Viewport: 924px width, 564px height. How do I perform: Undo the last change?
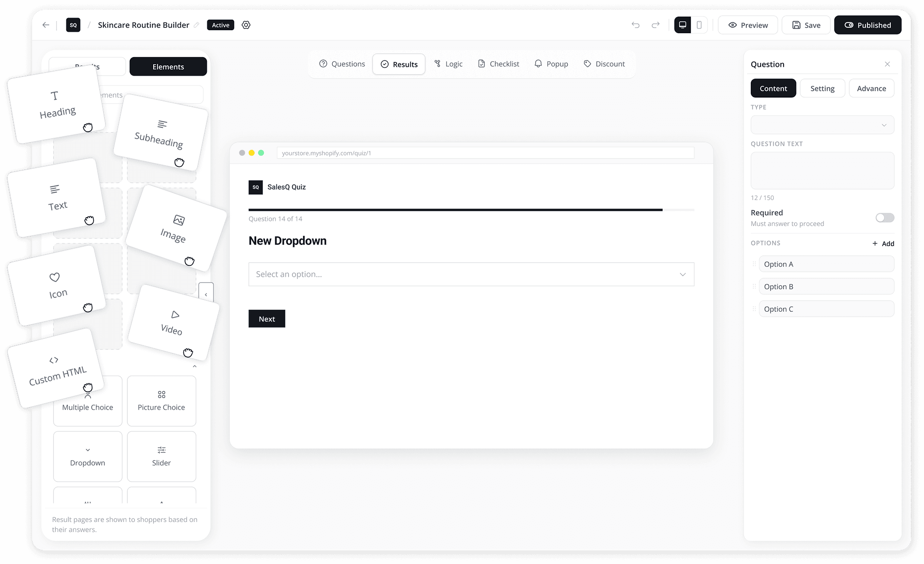[635, 25]
